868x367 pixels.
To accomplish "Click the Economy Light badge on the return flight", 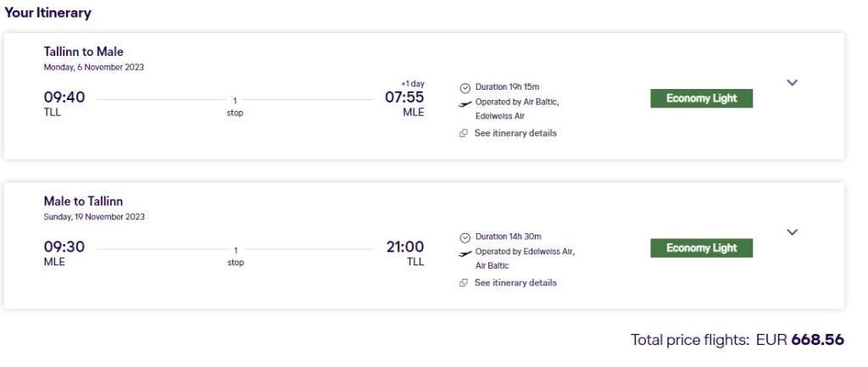I will click(701, 248).
